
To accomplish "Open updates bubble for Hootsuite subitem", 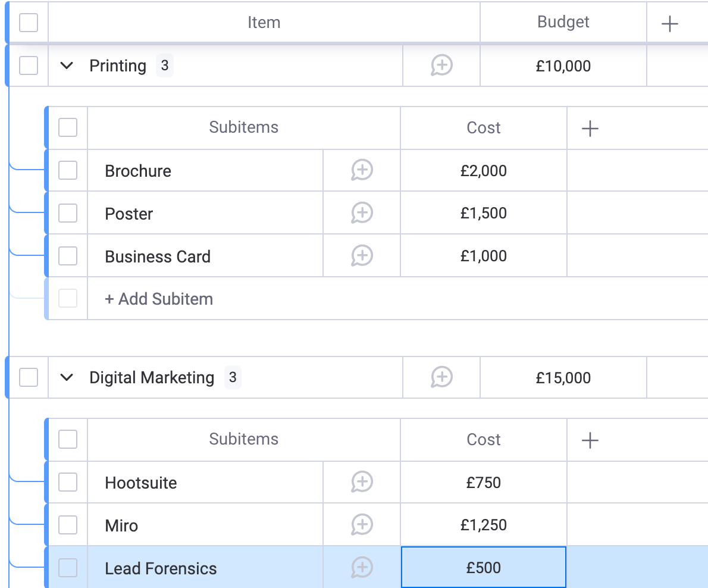I will click(x=362, y=482).
